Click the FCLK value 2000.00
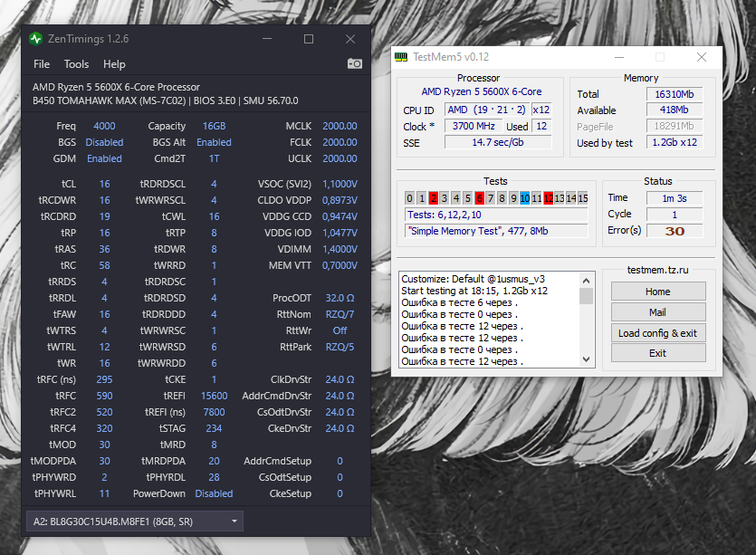Image resolution: width=756 pixels, height=555 pixels. tap(340, 142)
